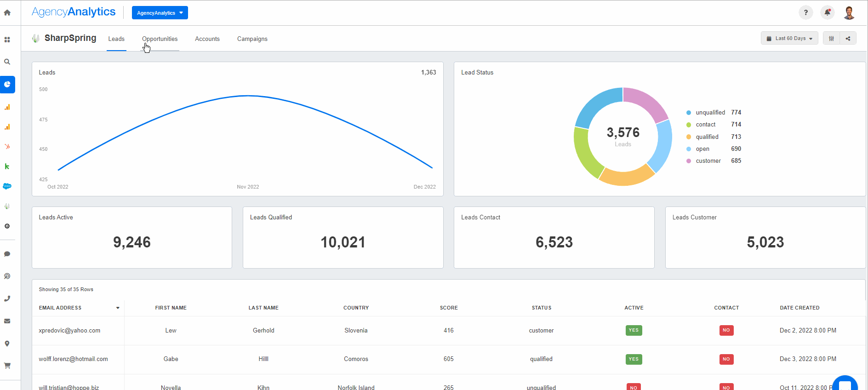Open the search icon in sidebar
Screen dimensions: 868x390
7,62
